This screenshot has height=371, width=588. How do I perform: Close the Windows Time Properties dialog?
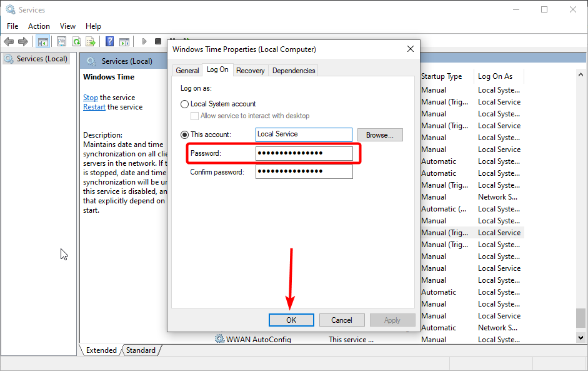pos(411,49)
